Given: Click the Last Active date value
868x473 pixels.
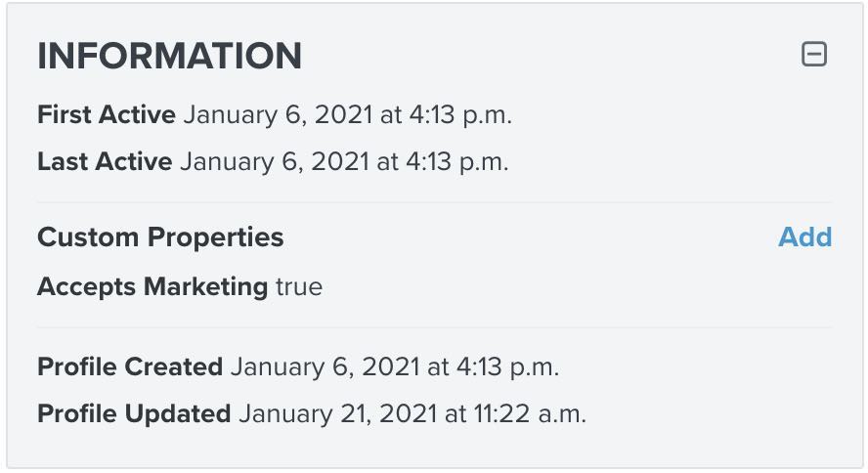Looking at the screenshot, I should (x=343, y=161).
